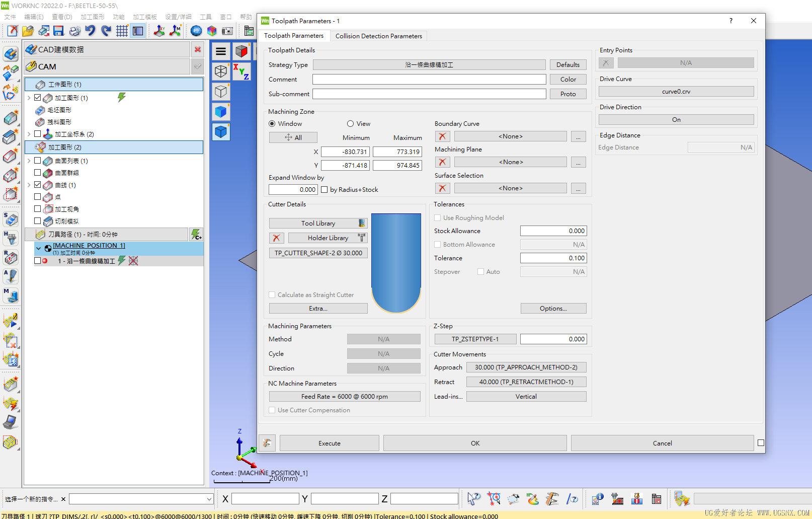Click the green lightning C+ icon
812x519 pixels.
tap(196, 234)
